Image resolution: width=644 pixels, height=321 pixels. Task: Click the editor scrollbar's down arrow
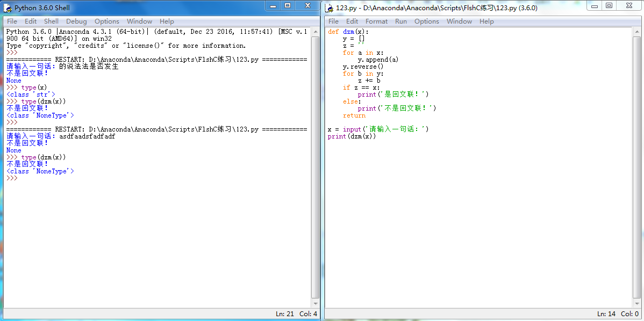tap(636, 303)
